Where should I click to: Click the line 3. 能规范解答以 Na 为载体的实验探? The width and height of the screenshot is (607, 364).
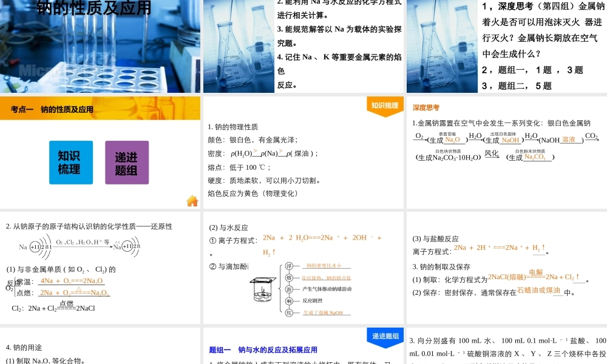[339, 29]
